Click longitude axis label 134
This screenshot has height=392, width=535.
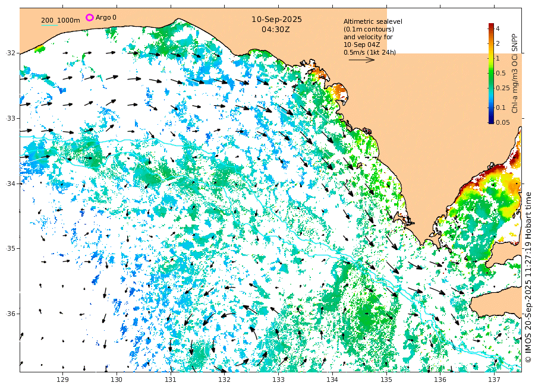[332, 380]
